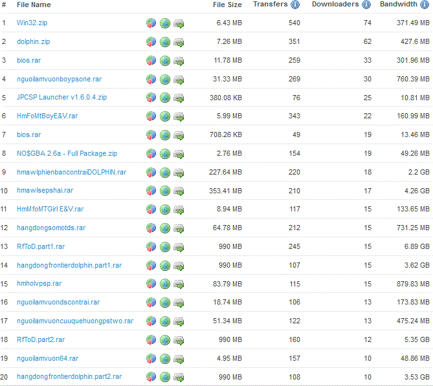The image size is (433, 386).
Task: Open the NO$GBA 2.6a Full Package.zip link
Action: pos(67,153)
